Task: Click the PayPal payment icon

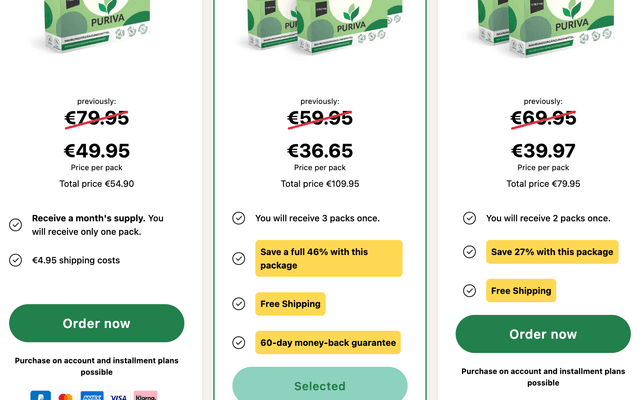Action: click(x=40, y=396)
